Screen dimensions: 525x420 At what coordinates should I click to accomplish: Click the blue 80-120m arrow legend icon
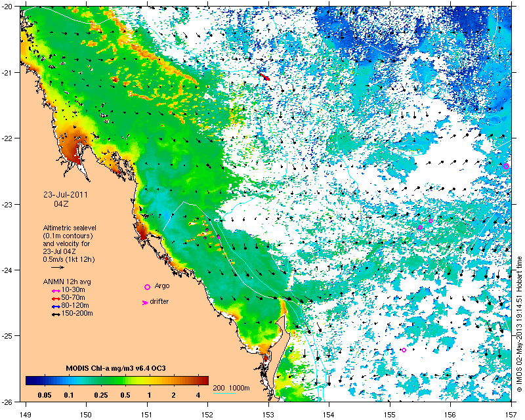point(56,306)
